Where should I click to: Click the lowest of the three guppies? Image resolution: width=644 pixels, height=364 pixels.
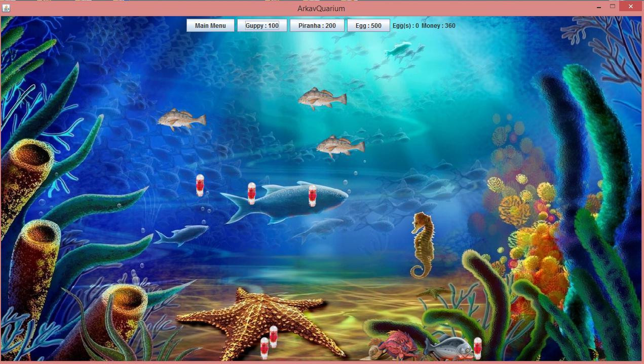[340, 146]
